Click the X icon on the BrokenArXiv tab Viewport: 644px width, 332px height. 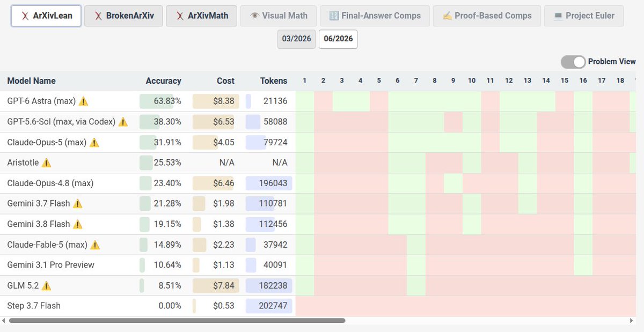pos(98,16)
